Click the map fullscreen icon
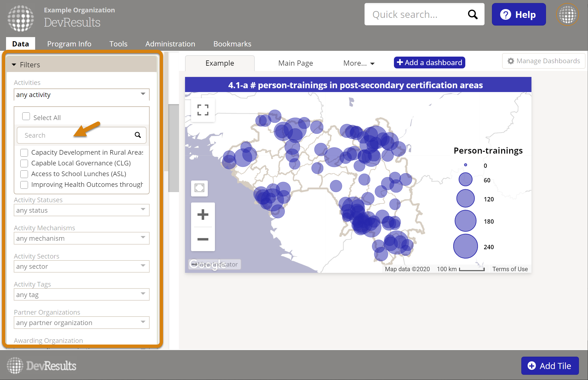This screenshot has height=380, width=588. [x=203, y=110]
